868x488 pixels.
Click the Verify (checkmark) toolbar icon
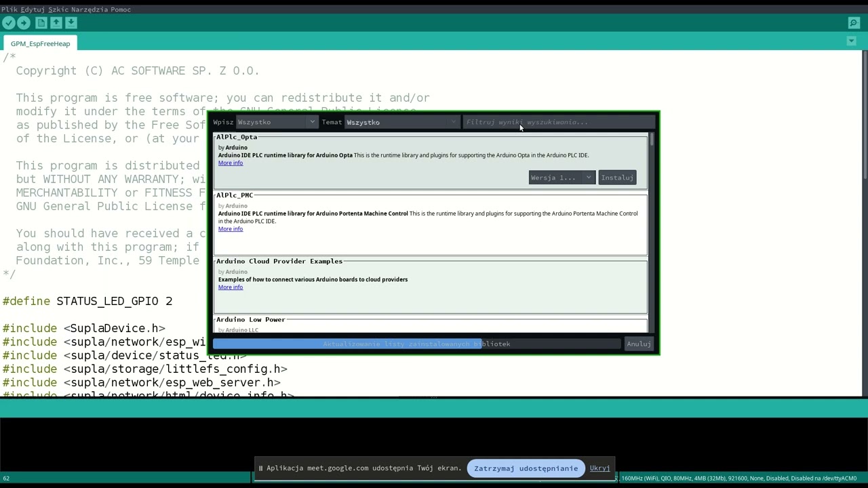[x=9, y=22]
